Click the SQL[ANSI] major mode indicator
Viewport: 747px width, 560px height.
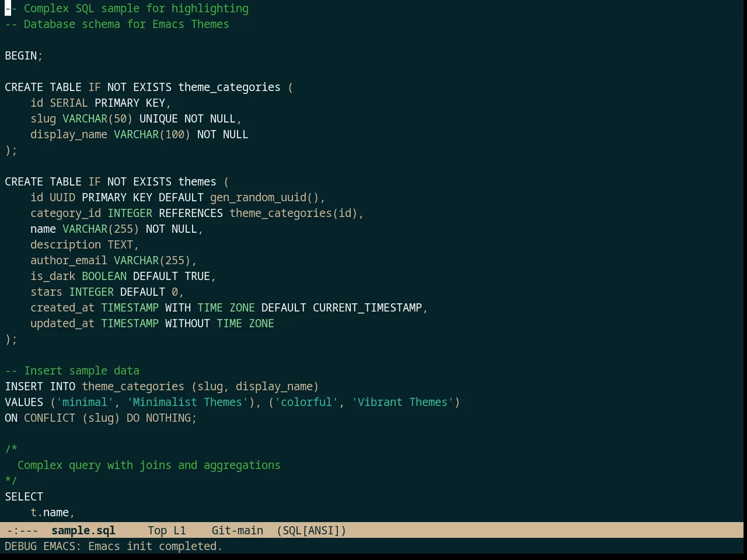click(312, 530)
